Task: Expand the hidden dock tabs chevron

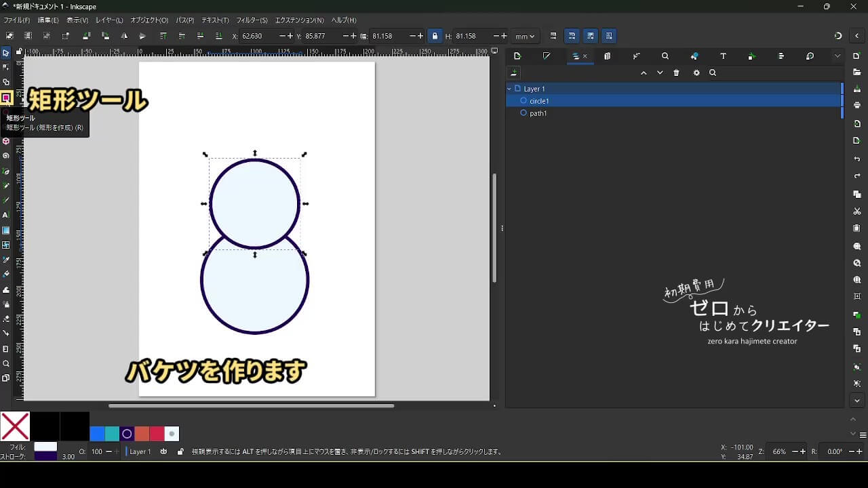Action: click(837, 56)
